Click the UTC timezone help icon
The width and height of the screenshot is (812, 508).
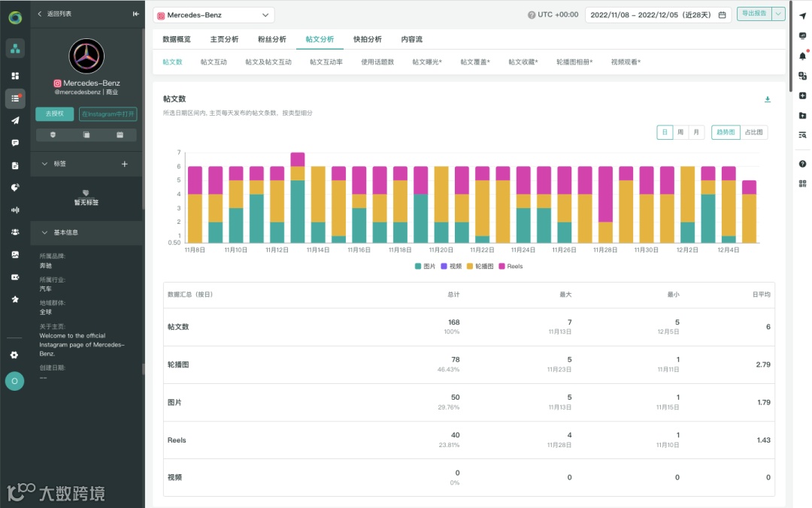[x=532, y=15]
